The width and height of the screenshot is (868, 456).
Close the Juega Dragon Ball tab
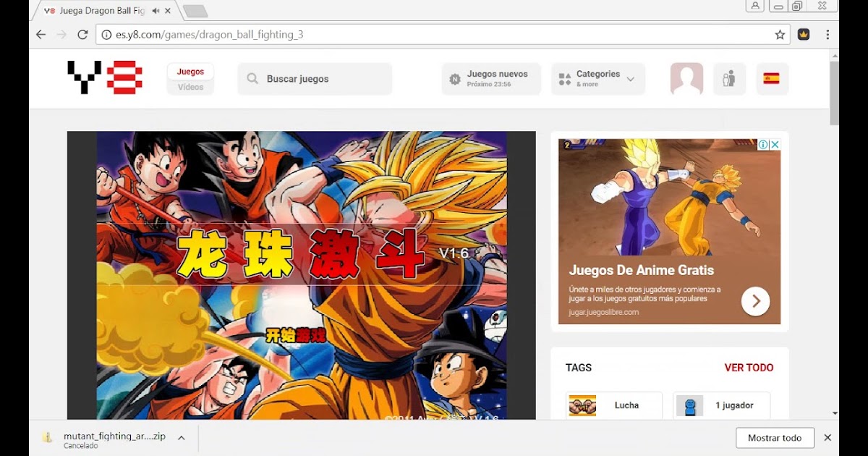pos(167,11)
